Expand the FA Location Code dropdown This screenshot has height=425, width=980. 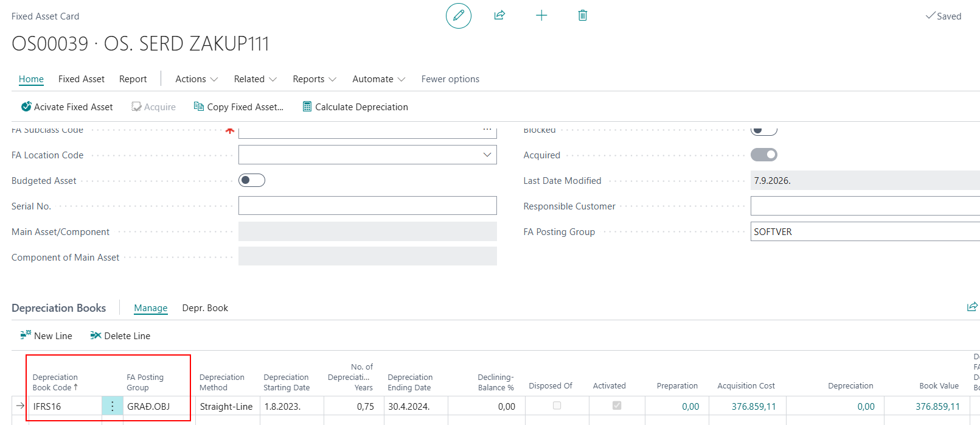pyautogui.click(x=487, y=155)
